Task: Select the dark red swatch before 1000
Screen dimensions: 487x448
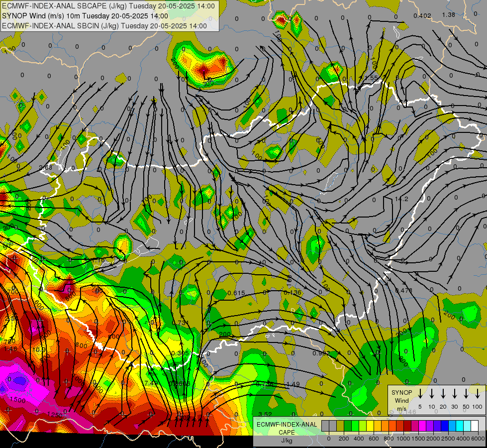Action: click(x=400, y=426)
